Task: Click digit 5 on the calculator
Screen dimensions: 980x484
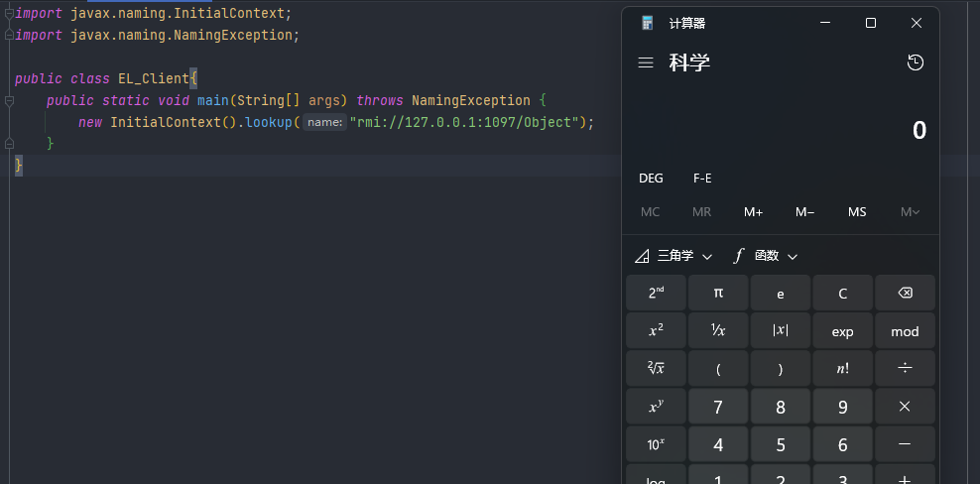Action: 781,444
